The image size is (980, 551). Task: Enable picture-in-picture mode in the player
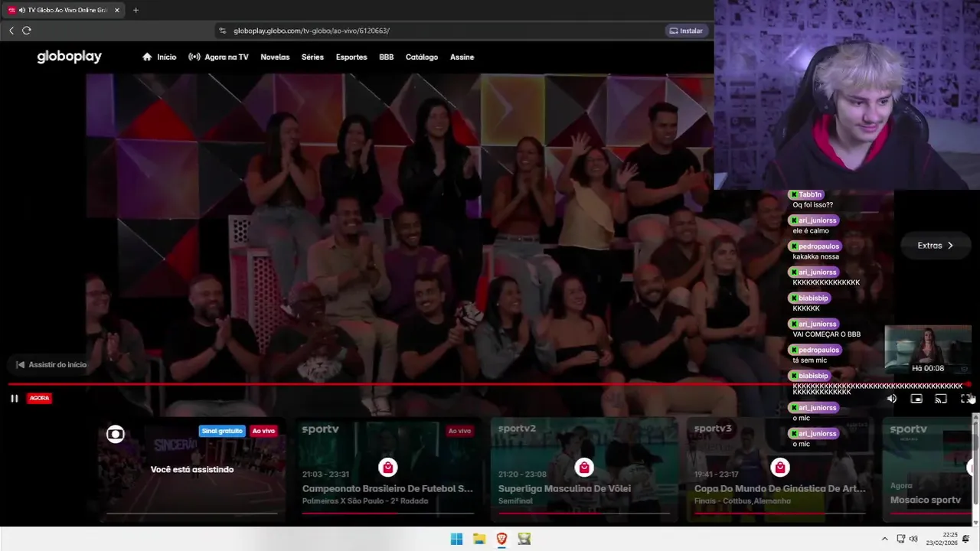pos(916,399)
